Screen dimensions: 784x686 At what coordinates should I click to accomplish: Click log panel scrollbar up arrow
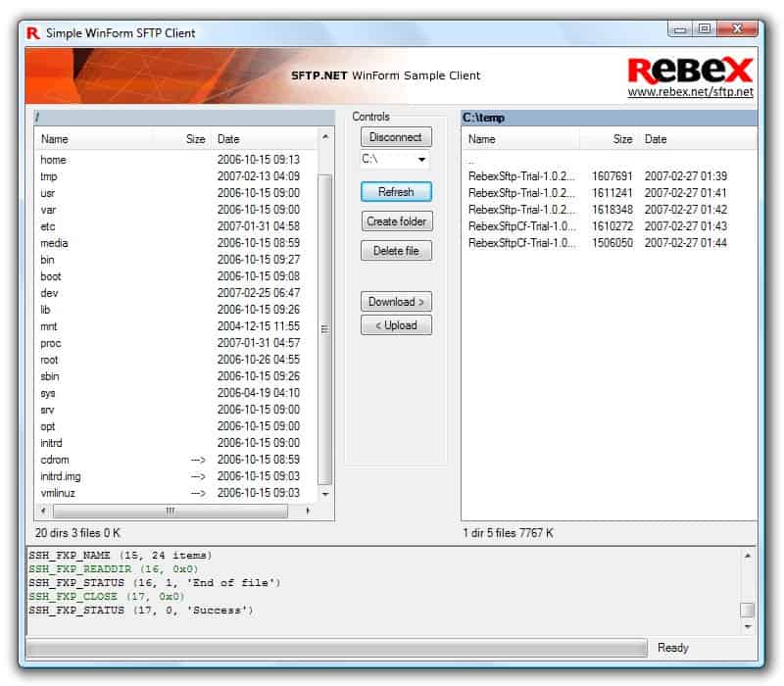[748, 556]
